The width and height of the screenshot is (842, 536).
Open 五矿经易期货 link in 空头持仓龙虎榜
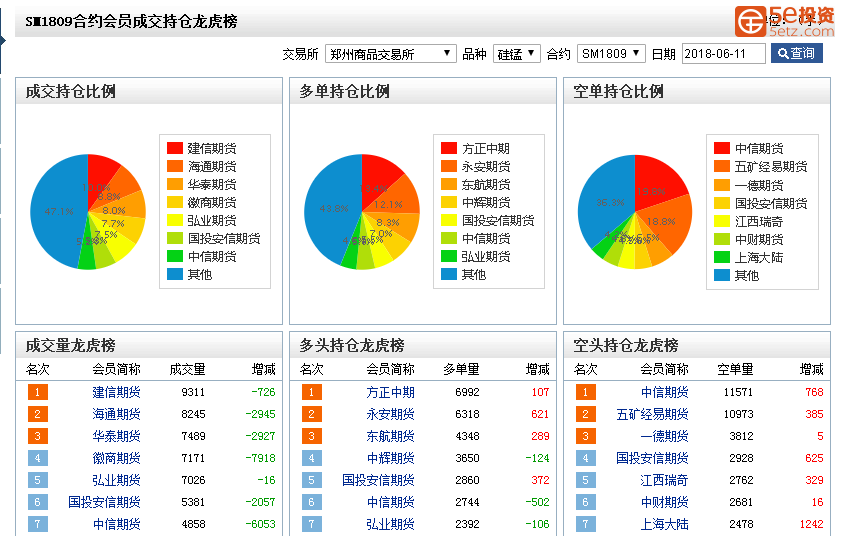pyautogui.click(x=652, y=414)
